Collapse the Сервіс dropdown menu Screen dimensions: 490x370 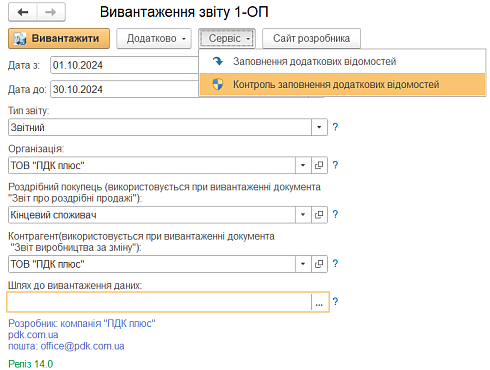(x=227, y=38)
